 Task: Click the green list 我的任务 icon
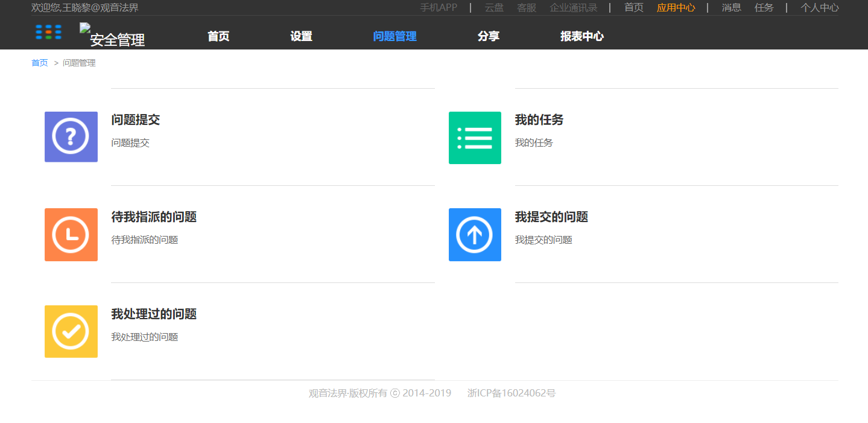tap(475, 138)
